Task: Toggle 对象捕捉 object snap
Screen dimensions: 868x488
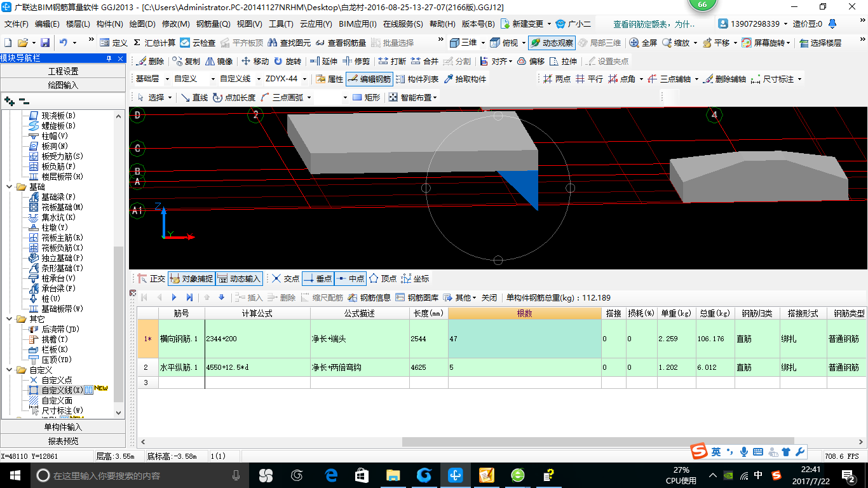Action: [x=191, y=279]
